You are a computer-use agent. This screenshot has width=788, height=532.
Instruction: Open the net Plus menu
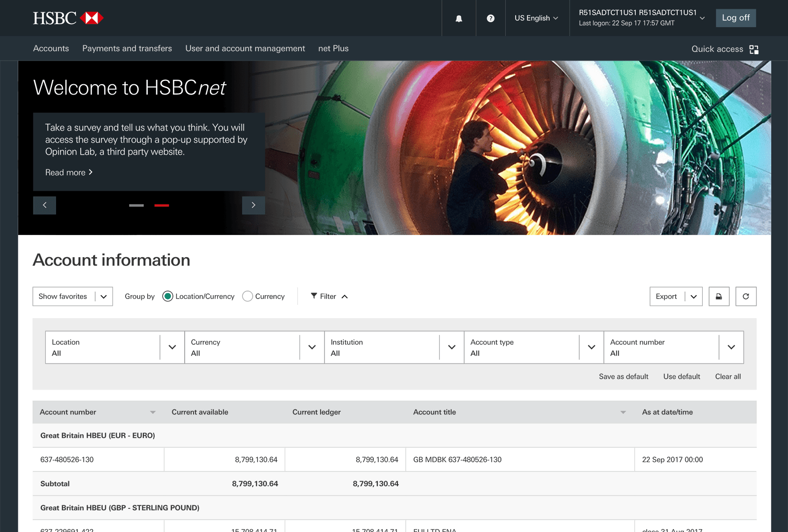333,48
